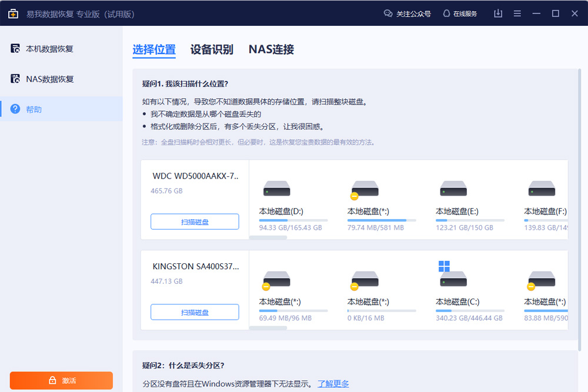
Task: Open the 了解更多 link about lost partitions
Action: [333, 383]
